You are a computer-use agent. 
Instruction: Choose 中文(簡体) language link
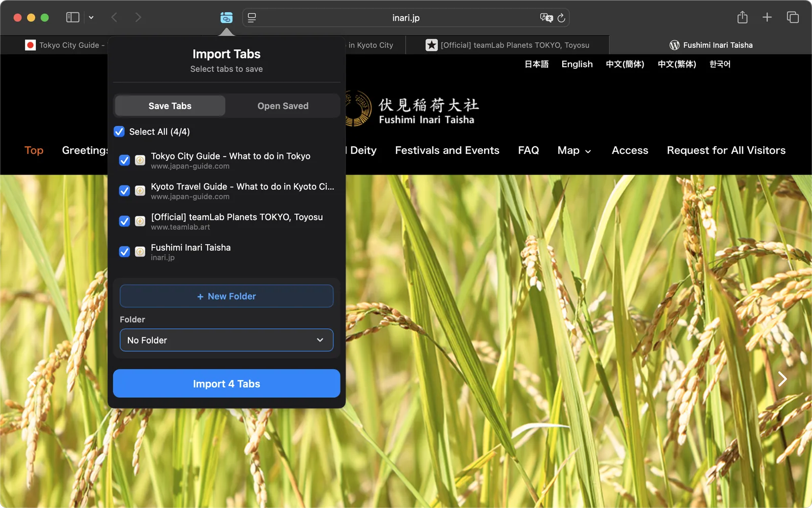click(x=625, y=64)
